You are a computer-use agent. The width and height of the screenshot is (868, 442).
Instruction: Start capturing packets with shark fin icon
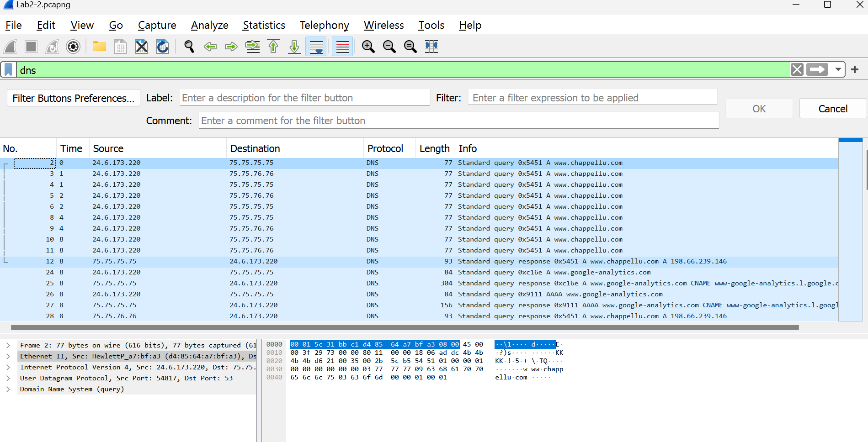click(x=11, y=47)
